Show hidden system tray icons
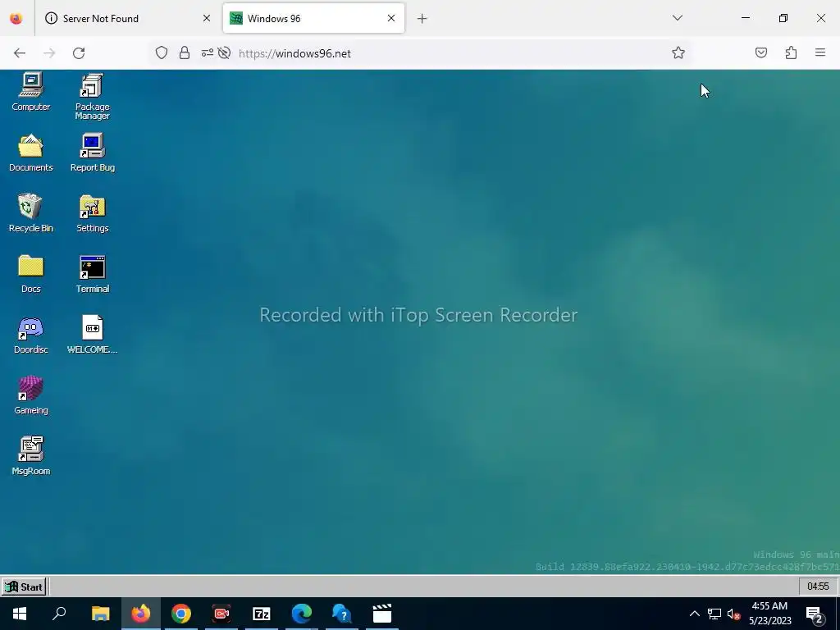 pyautogui.click(x=694, y=614)
